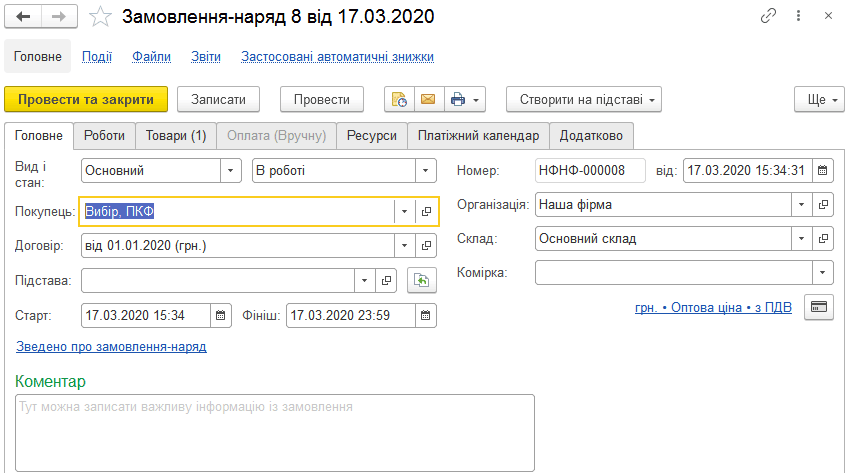
Task: Expand the Склад dropdown list
Action: click(x=801, y=238)
